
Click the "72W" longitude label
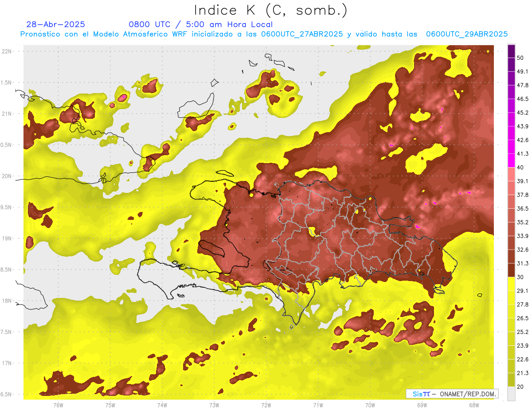pos(266,404)
